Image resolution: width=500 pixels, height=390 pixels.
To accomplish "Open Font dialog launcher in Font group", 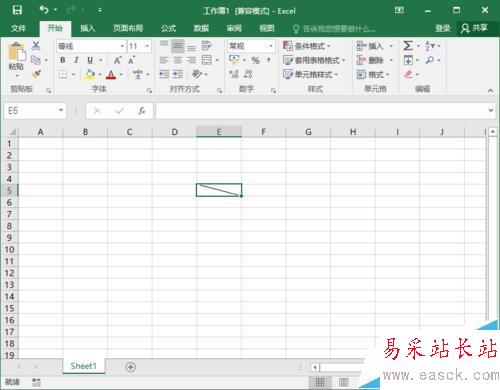I will [149, 90].
